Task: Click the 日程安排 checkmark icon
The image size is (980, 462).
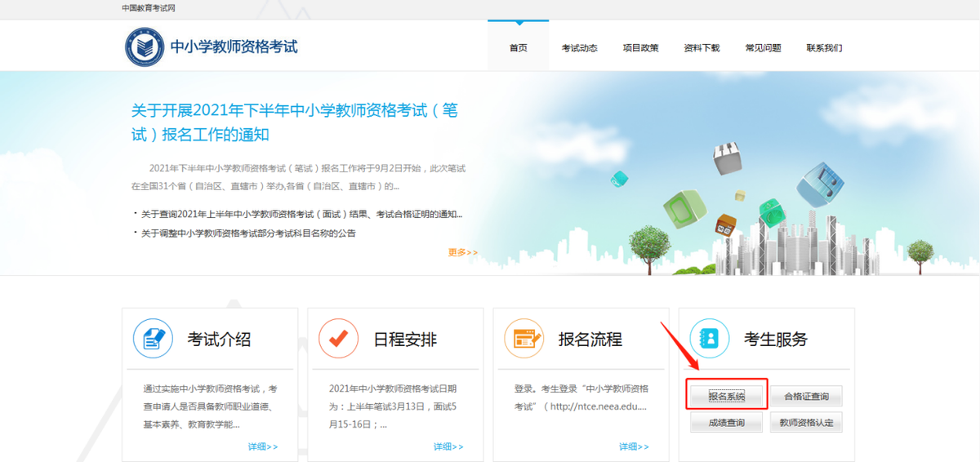Action: pos(338,338)
